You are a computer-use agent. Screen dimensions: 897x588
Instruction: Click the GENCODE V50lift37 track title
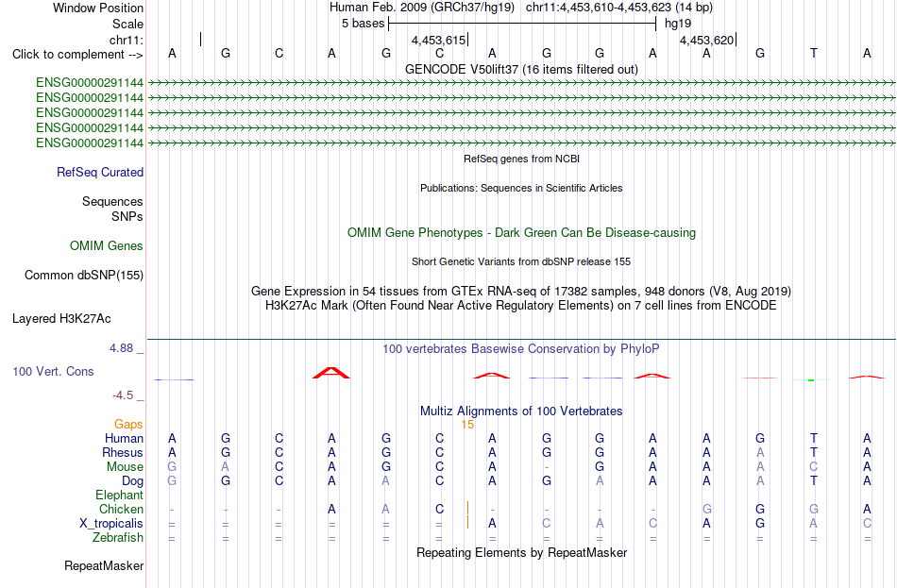point(521,69)
